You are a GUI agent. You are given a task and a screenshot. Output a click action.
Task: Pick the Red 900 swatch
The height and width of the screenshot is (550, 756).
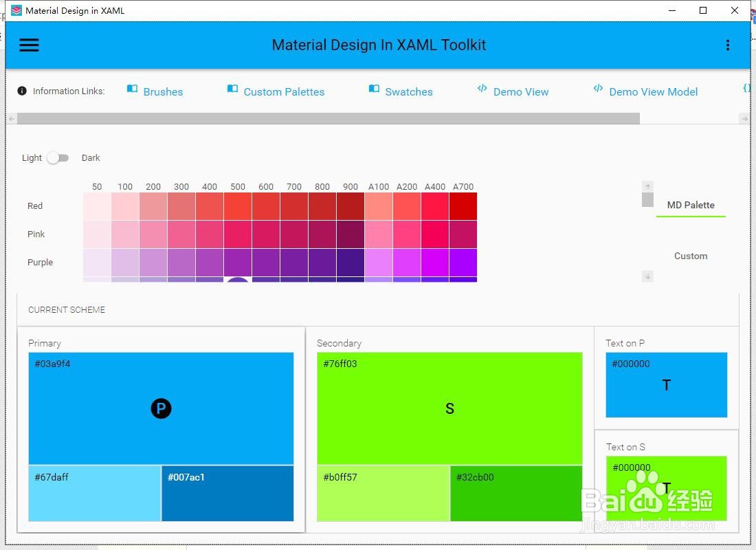pos(351,206)
